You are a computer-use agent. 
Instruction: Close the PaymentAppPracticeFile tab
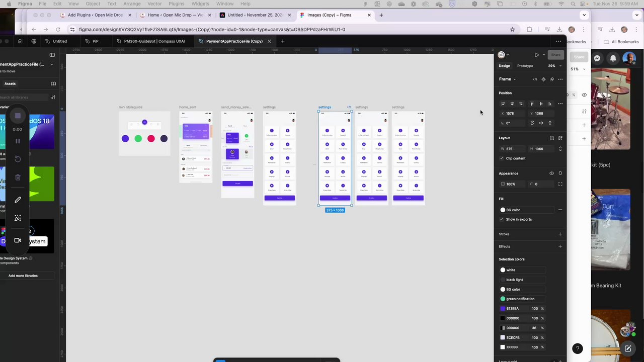(x=269, y=41)
